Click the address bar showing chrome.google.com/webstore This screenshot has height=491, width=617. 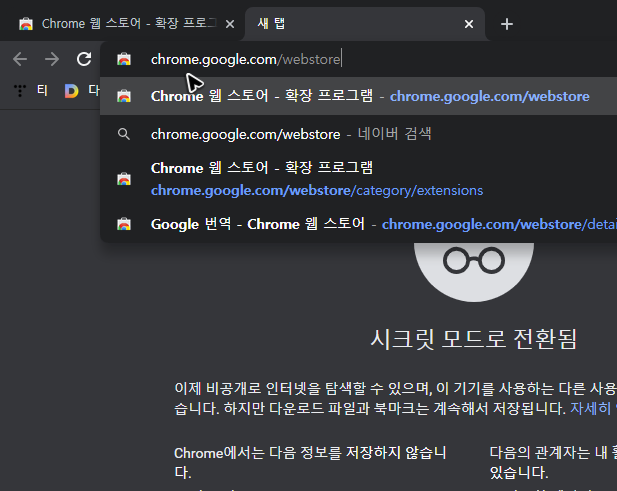pos(358,59)
